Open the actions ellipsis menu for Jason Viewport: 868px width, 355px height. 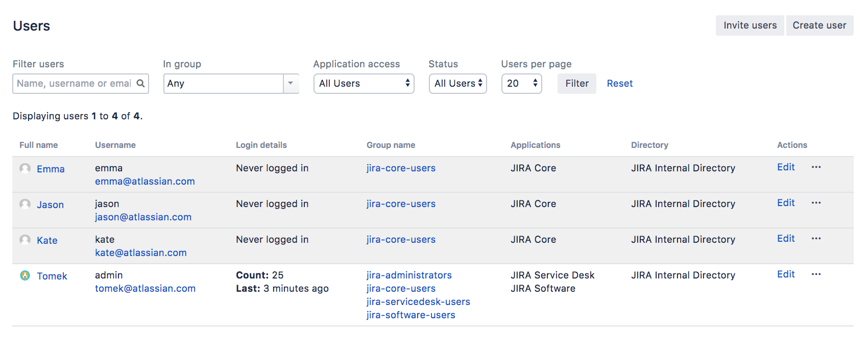[x=816, y=203]
